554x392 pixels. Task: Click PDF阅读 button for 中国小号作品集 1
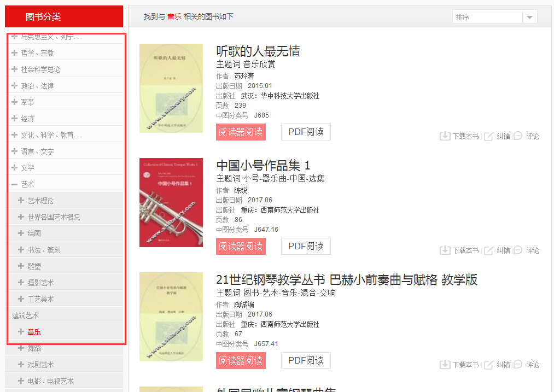(306, 247)
